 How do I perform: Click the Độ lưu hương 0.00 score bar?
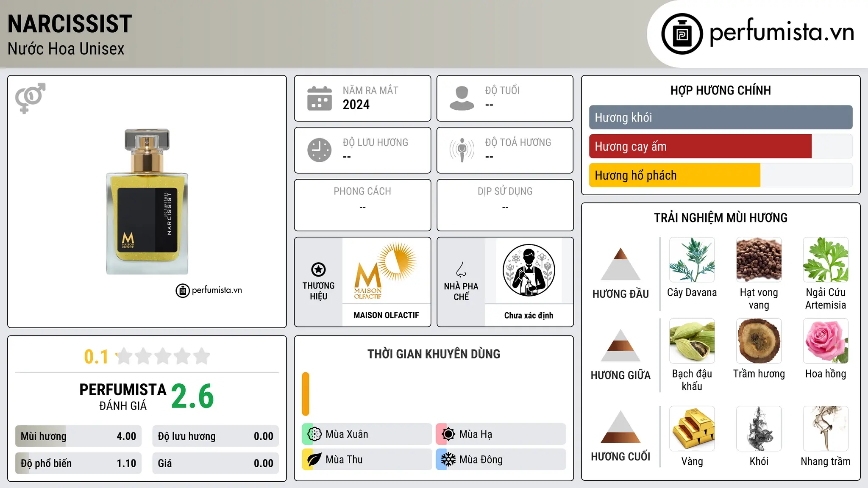tap(215, 436)
